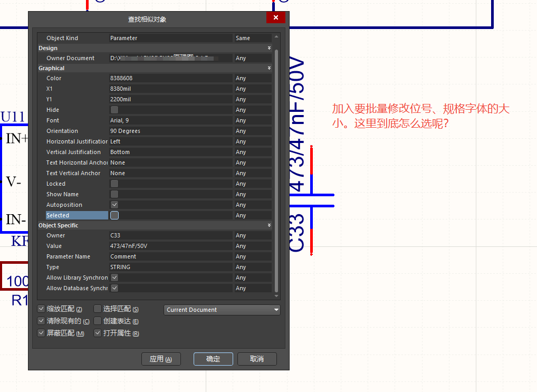This screenshot has height=392, width=537.
Task: Click the V- pin label on schematic
Action: coord(14,181)
